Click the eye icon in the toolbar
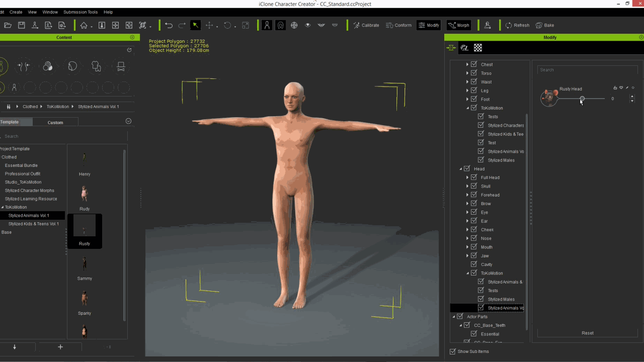The height and width of the screenshot is (362, 644). (307, 25)
